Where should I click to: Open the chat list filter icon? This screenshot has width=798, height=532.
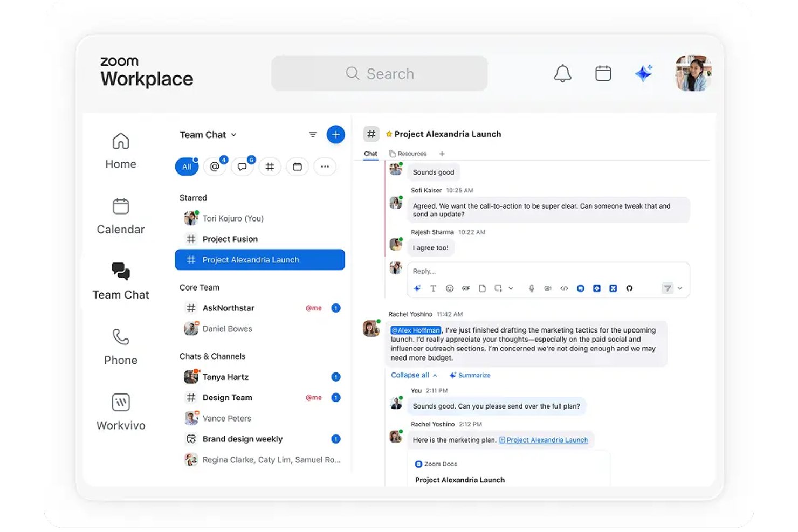pos(313,135)
